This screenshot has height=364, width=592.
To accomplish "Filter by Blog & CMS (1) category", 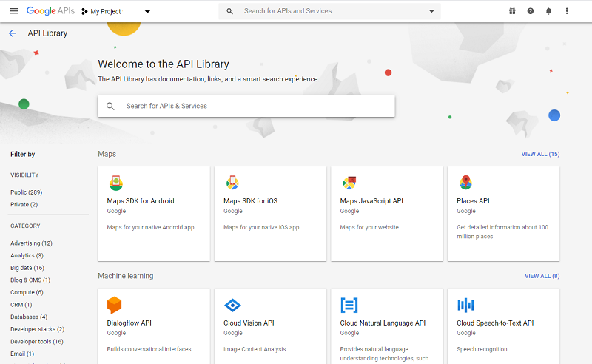I will tap(30, 280).
